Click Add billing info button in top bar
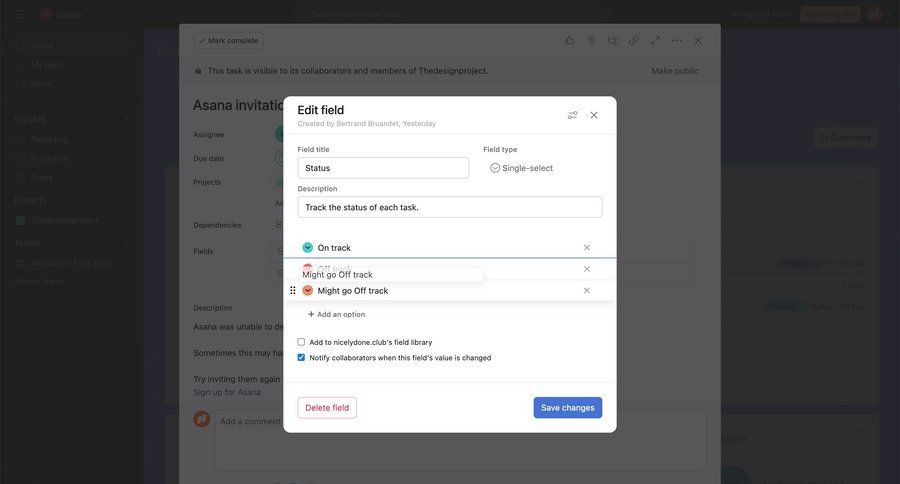The image size is (900, 484). [830, 14]
